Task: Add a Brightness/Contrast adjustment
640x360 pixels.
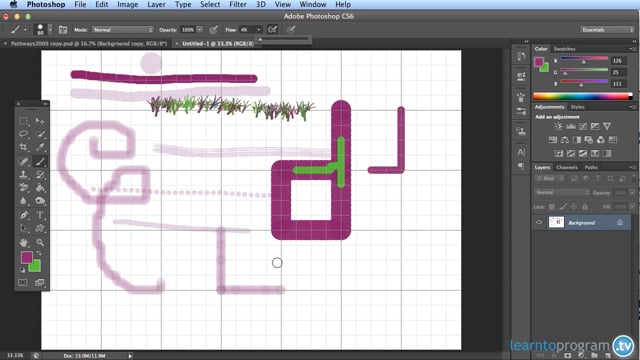Action: pos(558,127)
